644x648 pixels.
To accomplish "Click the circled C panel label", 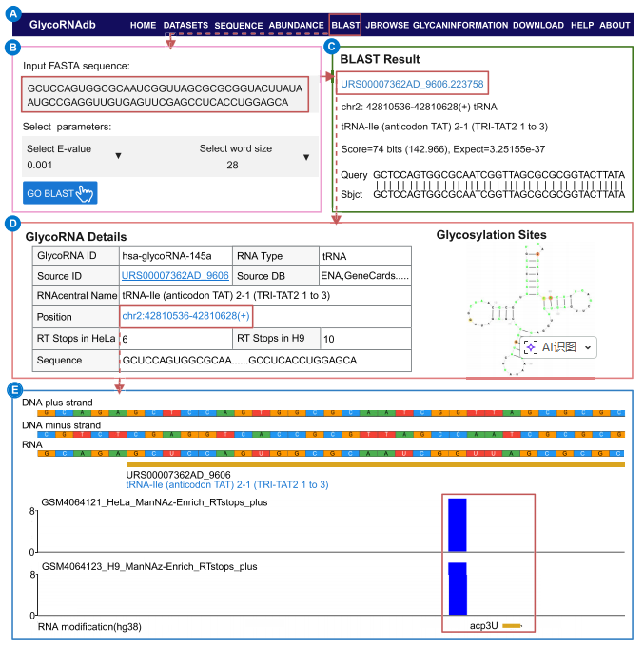I will 330,46.
